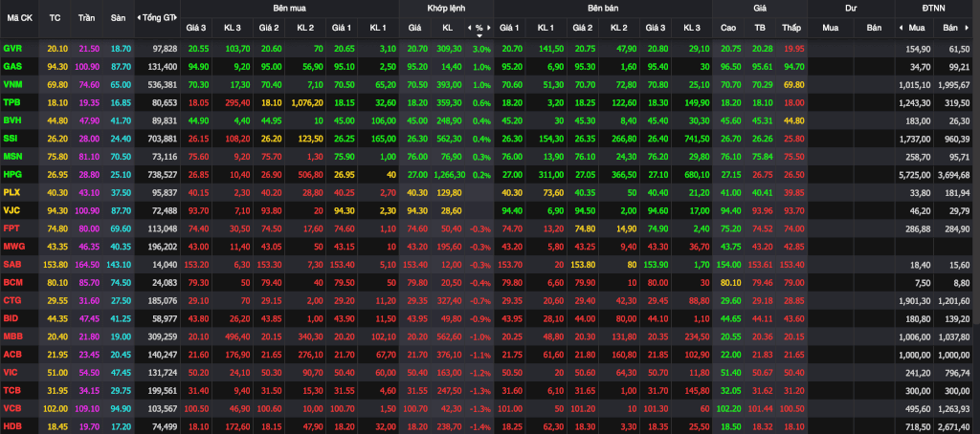Open the TPB ticker symbol

[11, 102]
